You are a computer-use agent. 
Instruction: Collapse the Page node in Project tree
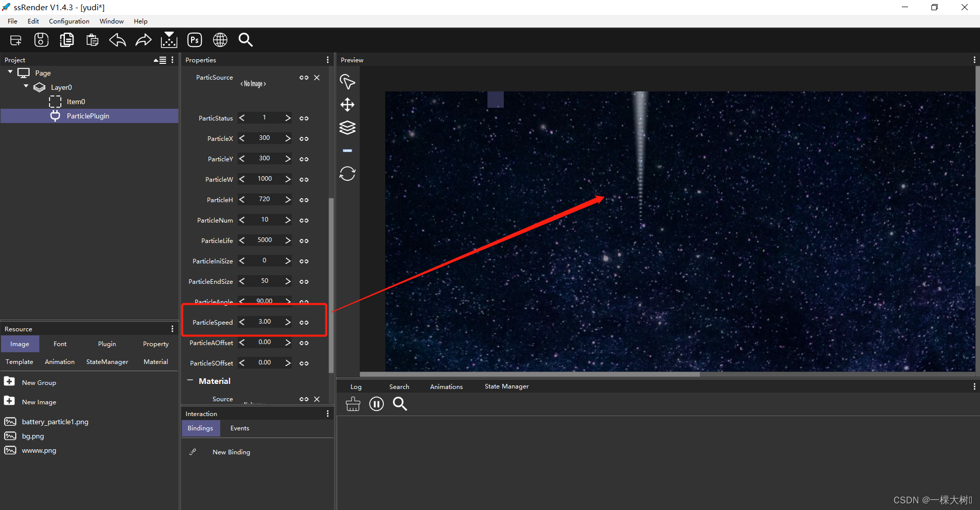[9, 71]
